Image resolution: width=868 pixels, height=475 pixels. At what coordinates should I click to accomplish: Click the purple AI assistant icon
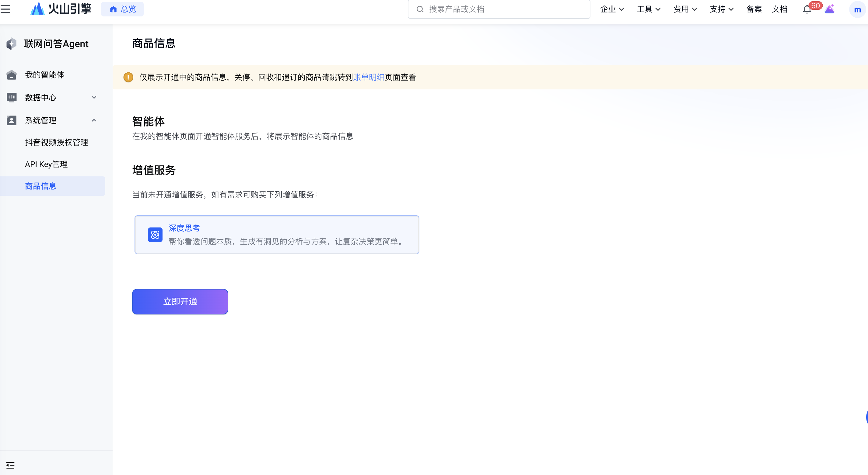[830, 9]
